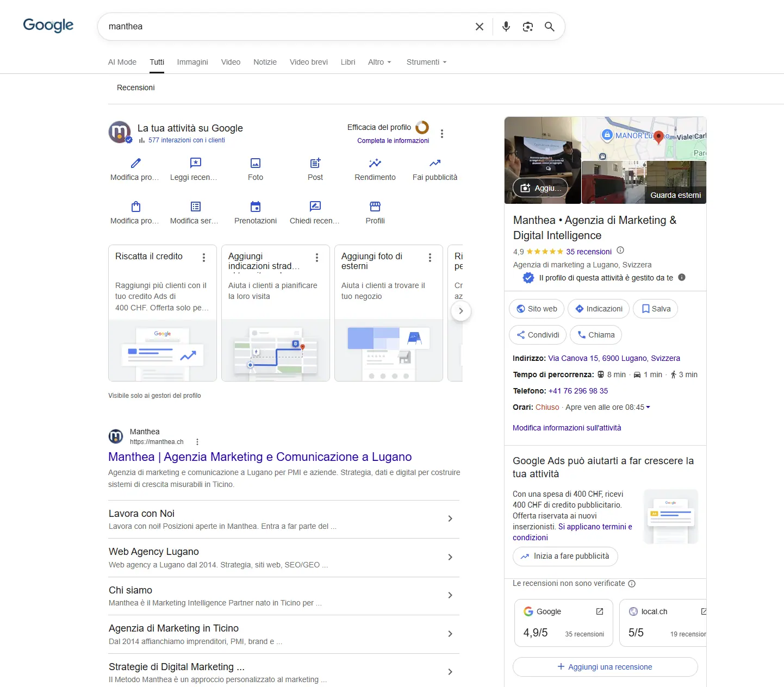This screenshot has width=784, height=687.
Task: Open the AI Mode tab
Action: click(x=122, y=62)
